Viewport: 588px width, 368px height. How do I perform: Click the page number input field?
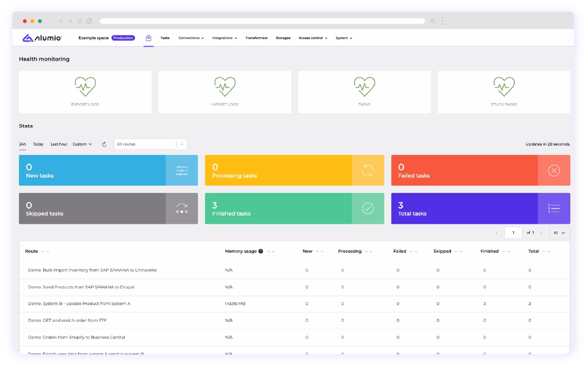[x=513, y=233]
